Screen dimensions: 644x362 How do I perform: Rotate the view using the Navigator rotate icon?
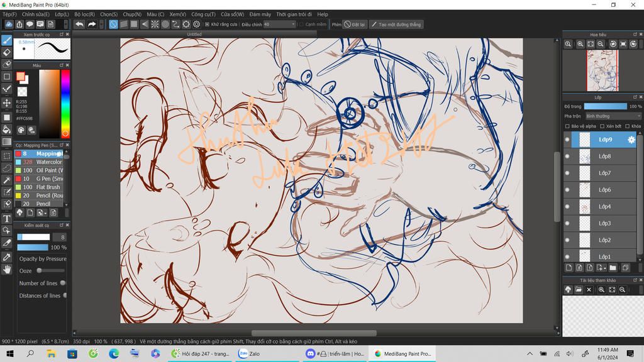(x=613, y=44)
